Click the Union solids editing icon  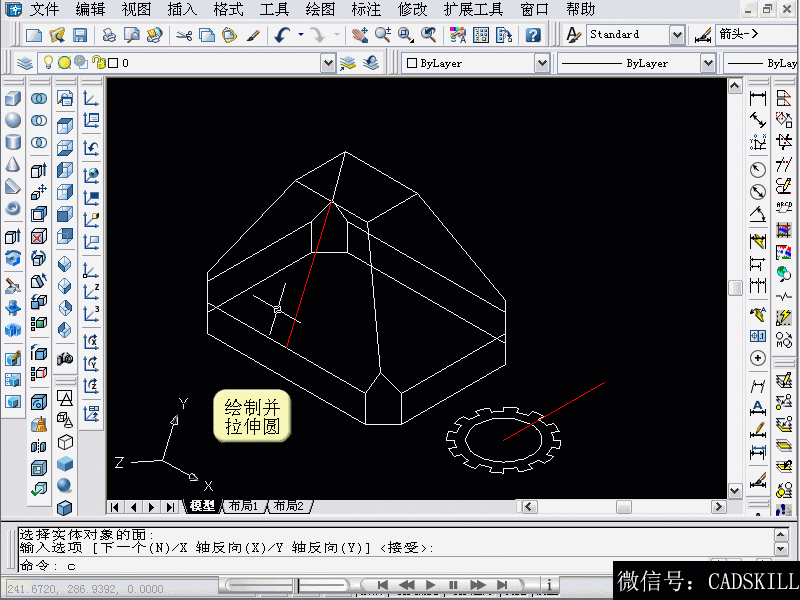39,99
